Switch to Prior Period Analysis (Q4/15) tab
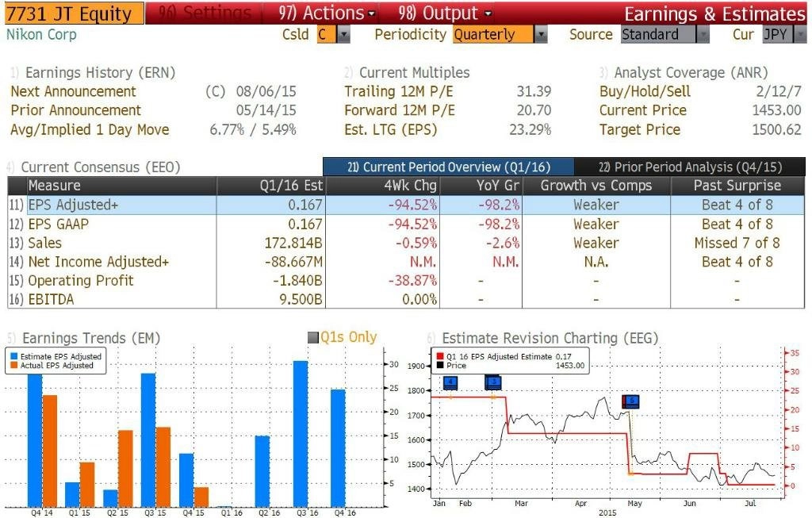The height and width of the screenshot is (518, 812). (690, 167)
